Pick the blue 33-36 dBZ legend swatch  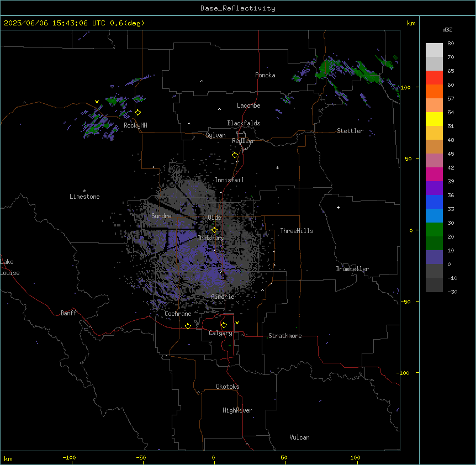pyautogui.click(x=434, y=202)
